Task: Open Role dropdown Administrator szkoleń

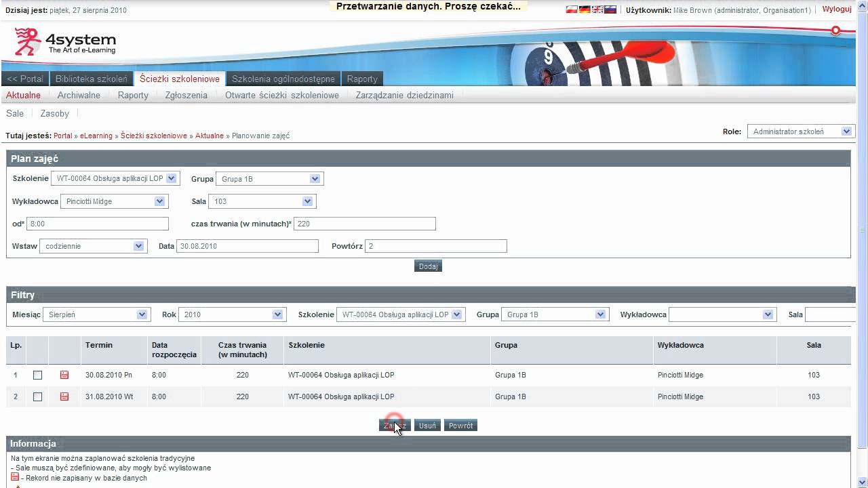Action: point(800,131)
